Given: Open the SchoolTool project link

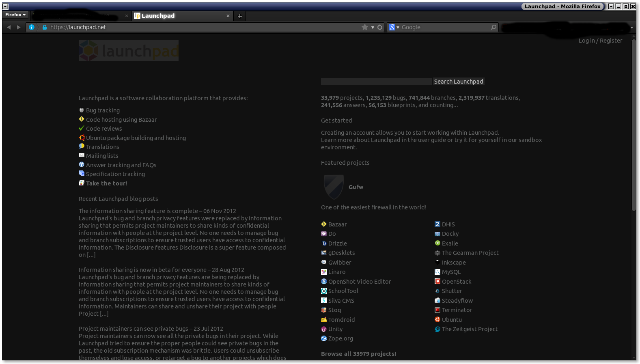Looking at the screenshot, I should [x=343, y=291].
